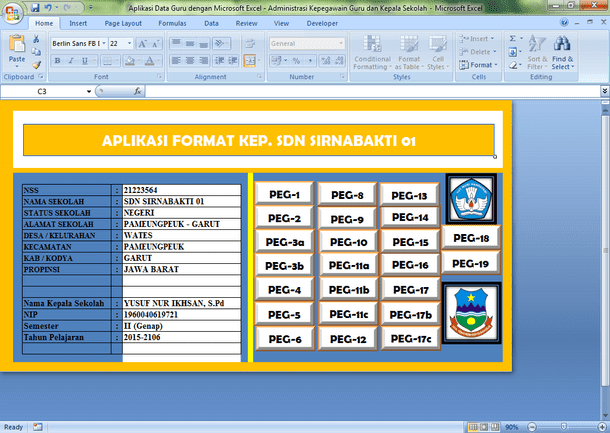The image size is (610, 433).
Task: Click the Garut regency crest image
Action: tap(472, 313)
